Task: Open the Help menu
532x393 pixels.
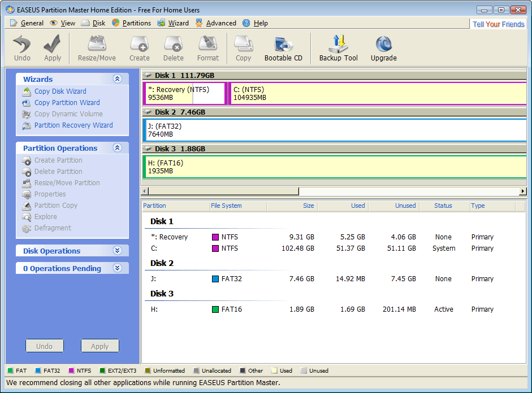Action: (x=256, y=23)
